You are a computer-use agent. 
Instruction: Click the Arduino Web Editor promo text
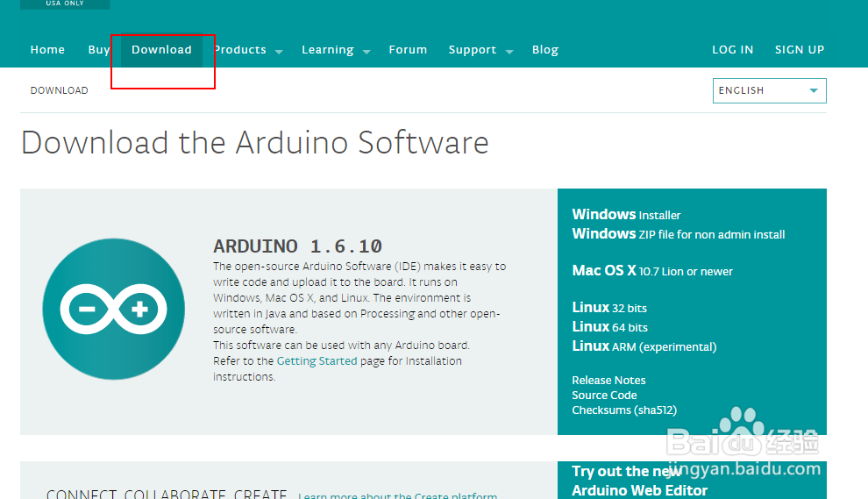click(639, 481)
